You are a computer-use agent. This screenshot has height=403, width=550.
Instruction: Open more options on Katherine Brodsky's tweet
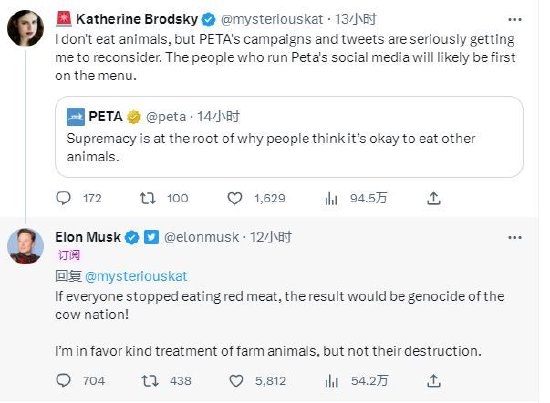point(515,20)
